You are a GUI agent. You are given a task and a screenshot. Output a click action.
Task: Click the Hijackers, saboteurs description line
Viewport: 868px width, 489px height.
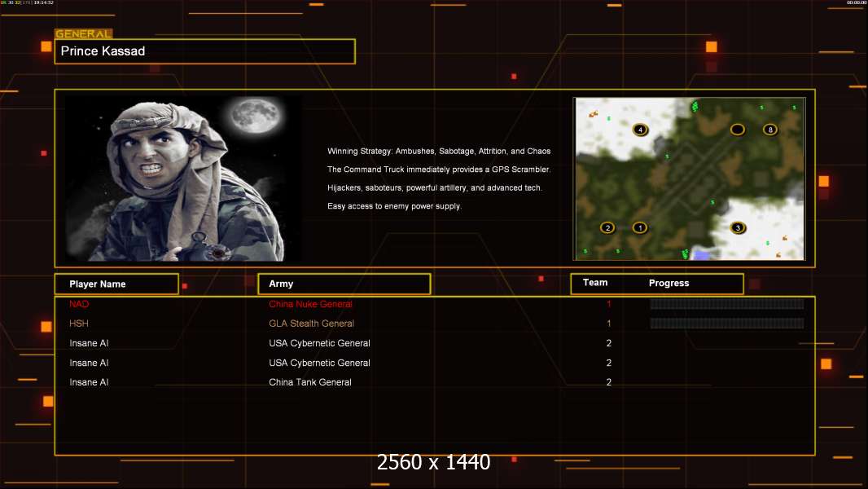435,187
